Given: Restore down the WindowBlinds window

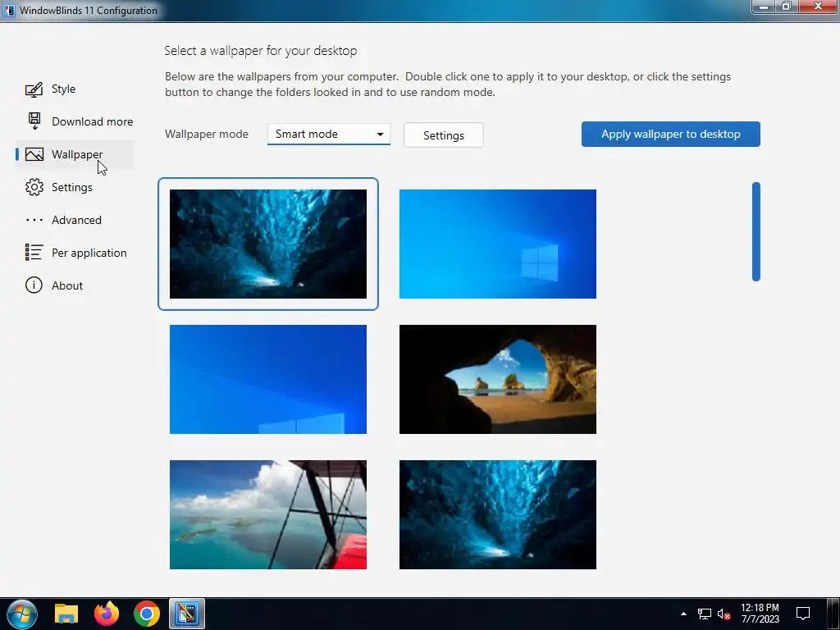Looking at the screenshot, I should 787,7.
